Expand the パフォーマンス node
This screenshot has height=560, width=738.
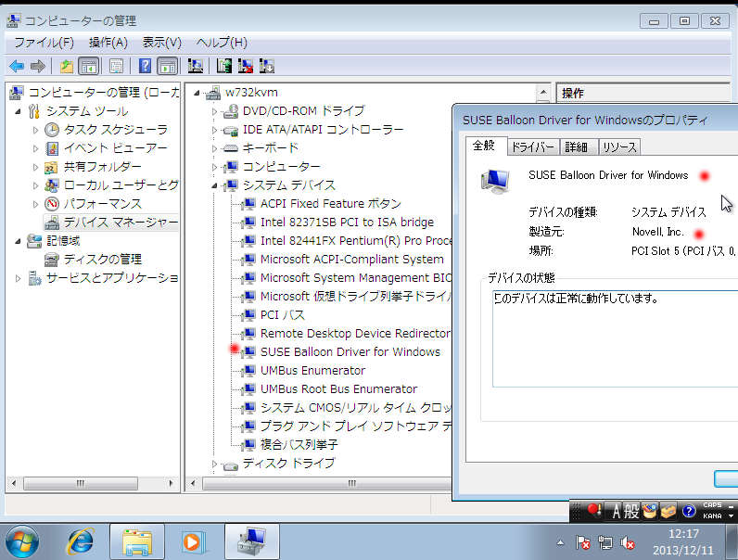tap(36, 204)
